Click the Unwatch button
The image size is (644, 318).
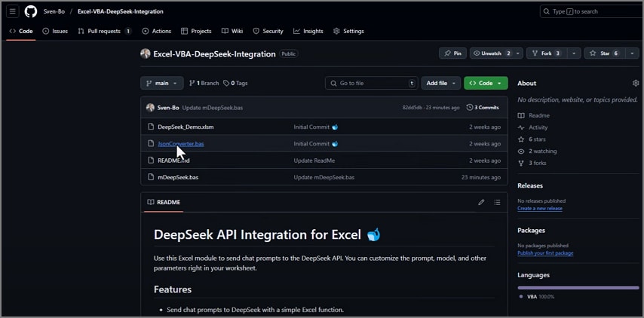pyautogui.click(x=492, y=54)
